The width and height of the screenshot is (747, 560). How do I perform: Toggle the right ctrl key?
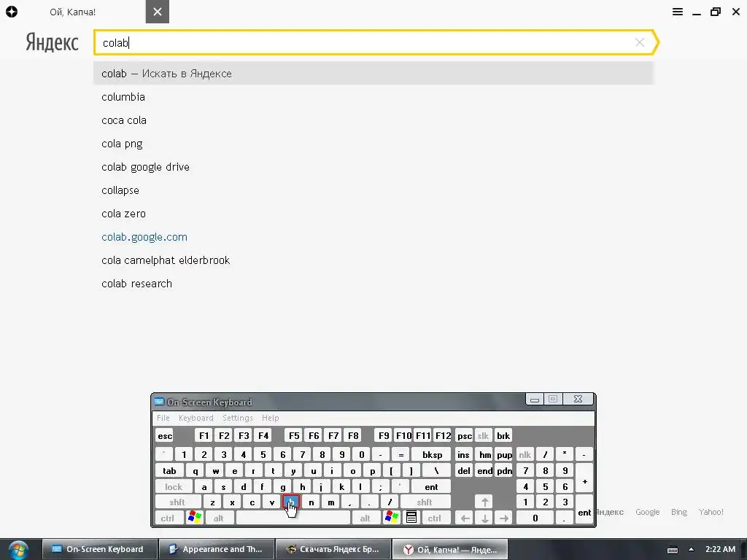[435, 518]
